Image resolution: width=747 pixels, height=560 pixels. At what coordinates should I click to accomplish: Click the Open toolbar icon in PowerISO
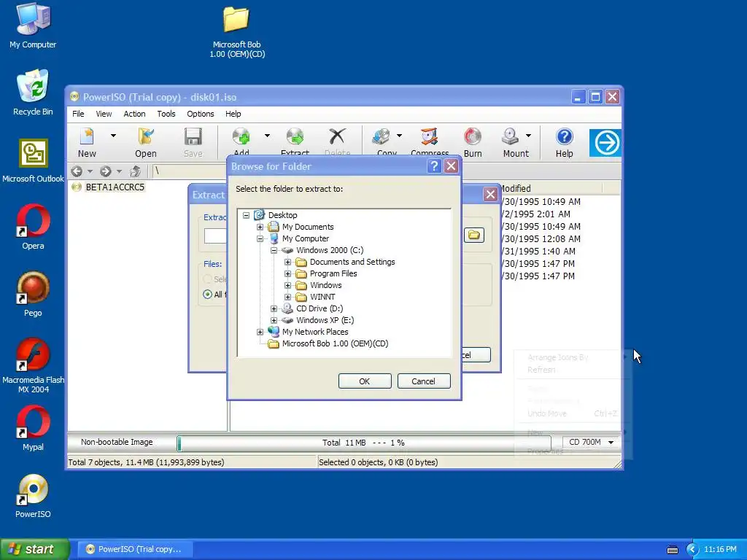pyautogui.click(x=146, y=142)
